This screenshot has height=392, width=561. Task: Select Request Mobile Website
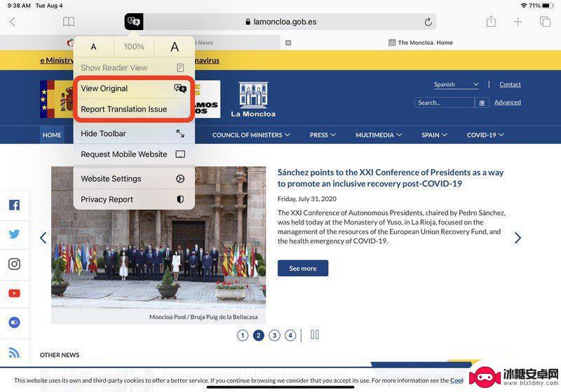(134, 154)
